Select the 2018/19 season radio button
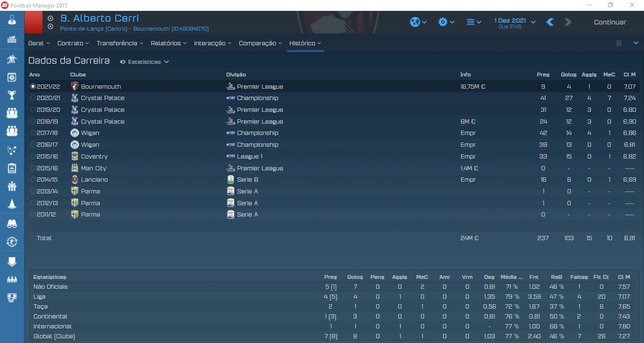 tap(33, 122)
